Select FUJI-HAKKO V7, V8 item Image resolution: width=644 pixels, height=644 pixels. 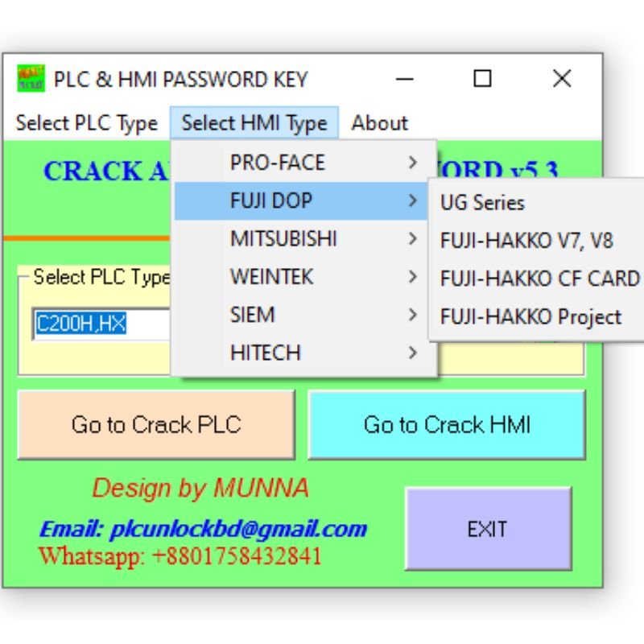(537, 241)
